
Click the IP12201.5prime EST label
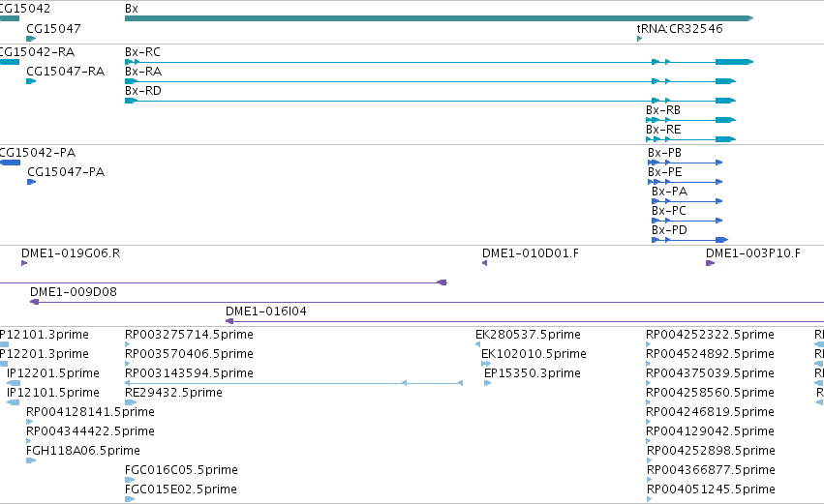53,373
